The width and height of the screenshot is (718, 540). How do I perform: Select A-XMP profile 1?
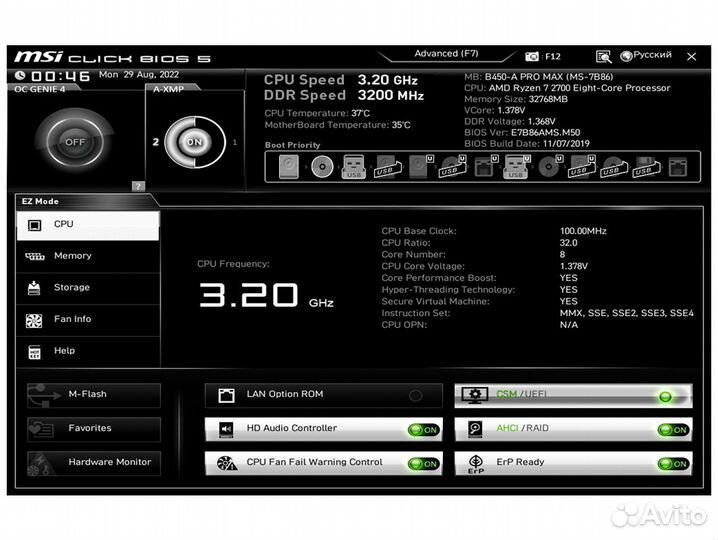[235, 142]
